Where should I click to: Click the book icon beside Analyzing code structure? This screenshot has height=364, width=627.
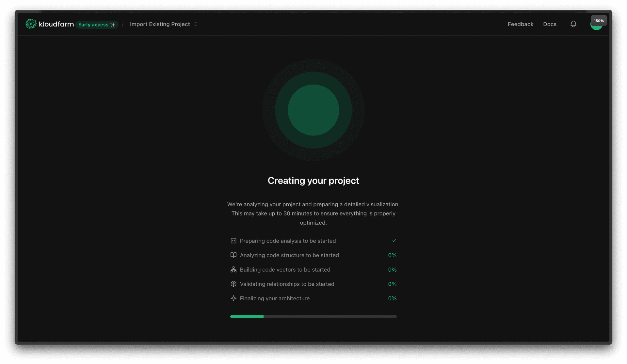pos(233,255)
